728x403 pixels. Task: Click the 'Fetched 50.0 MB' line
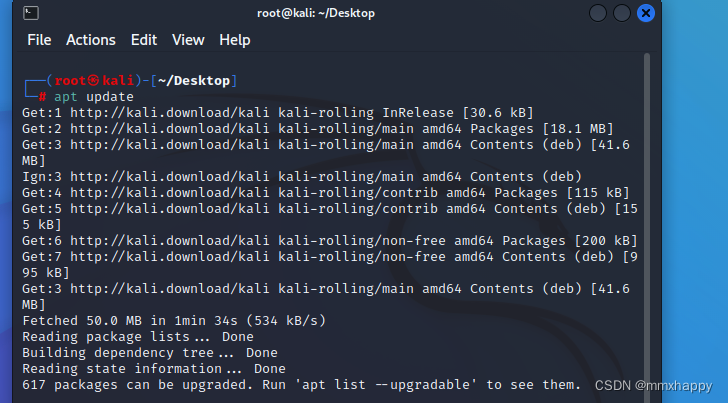click(174, 321)
